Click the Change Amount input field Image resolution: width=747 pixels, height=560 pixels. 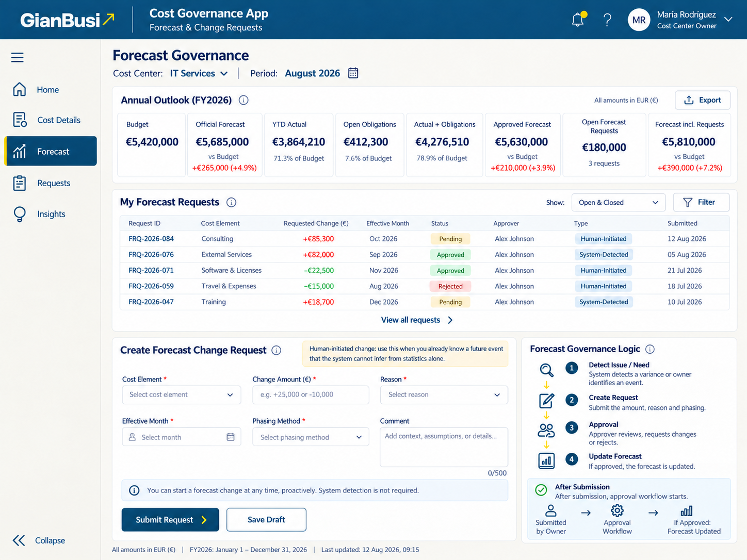311,394
